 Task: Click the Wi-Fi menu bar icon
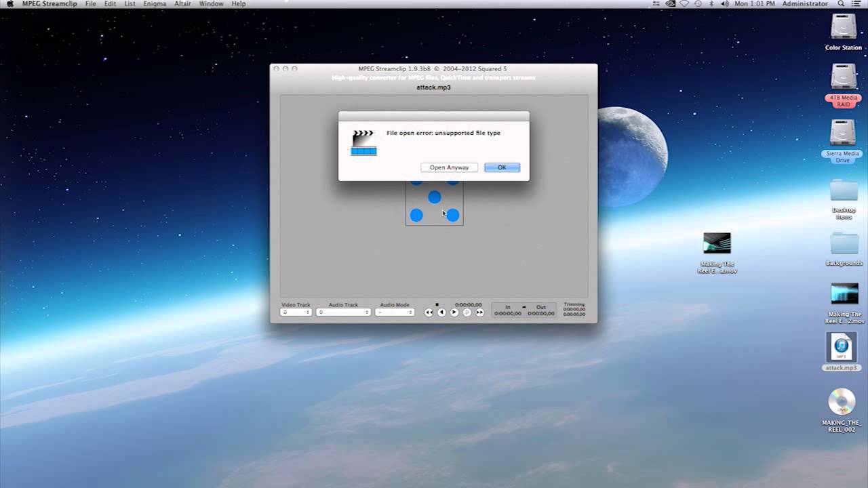(684, 4)
